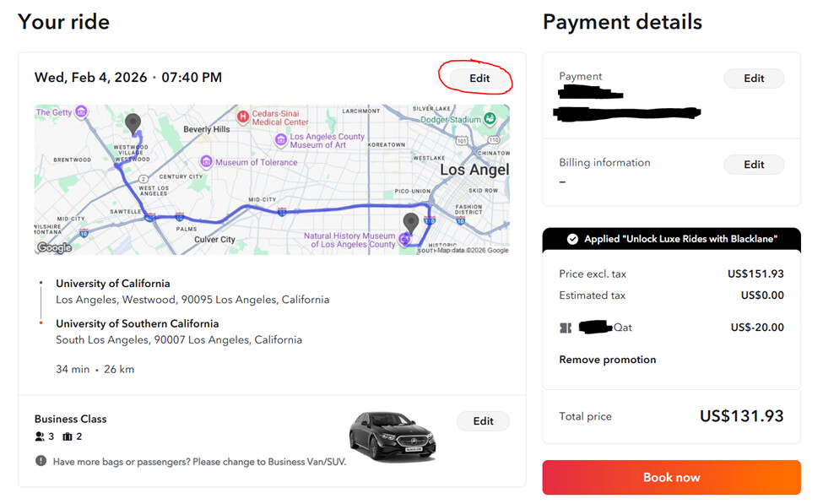Edit the ride date and time
Viewport: 823px width, 504px height.
(x=479, y=79)
